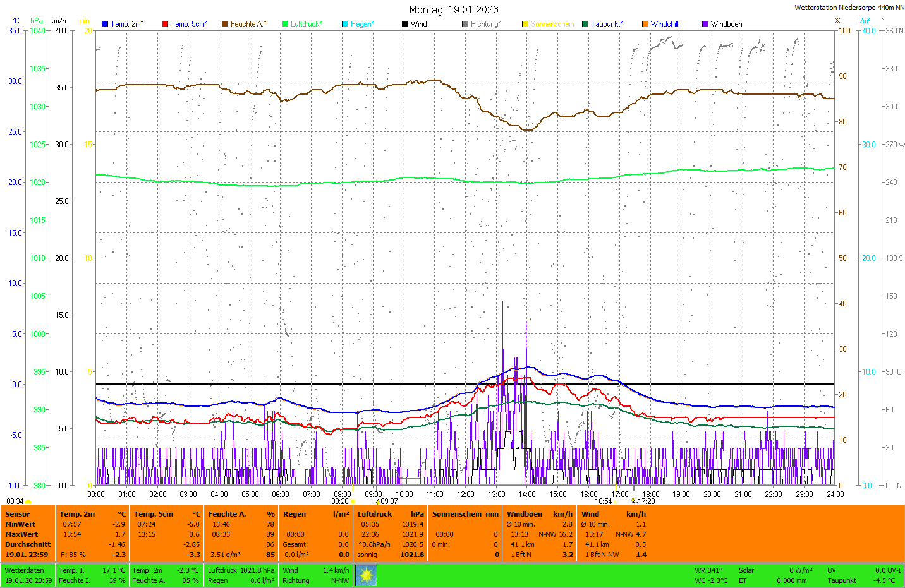Click the Luftdruck column header in table

(x=375, y=514)
